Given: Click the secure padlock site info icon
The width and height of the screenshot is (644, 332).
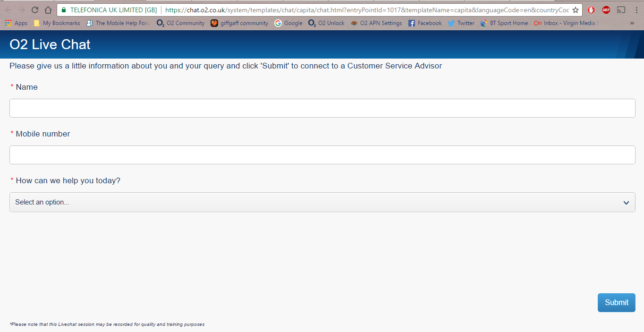Looking at the screenshot, I should (64, 10).
